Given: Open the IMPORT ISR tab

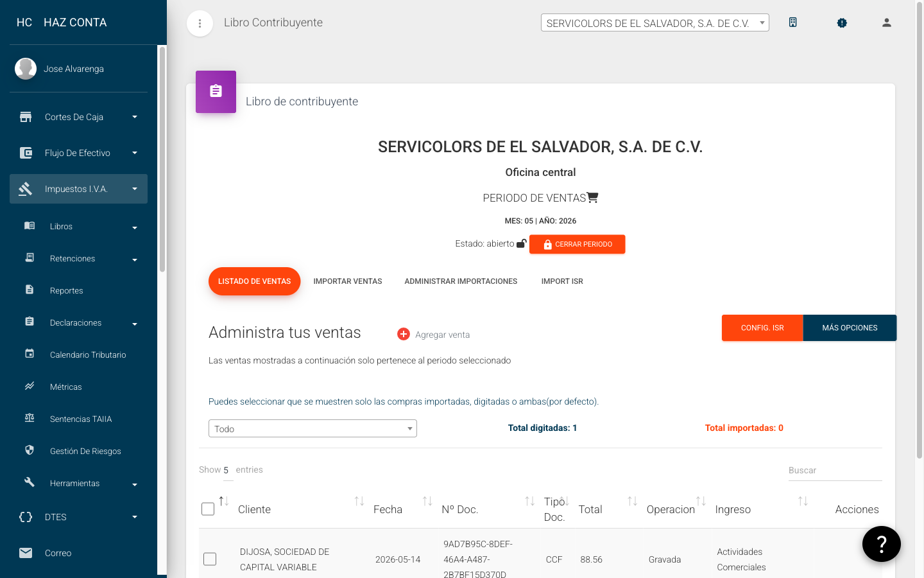Looking at the screenshot, I should (x=562, y=281).
